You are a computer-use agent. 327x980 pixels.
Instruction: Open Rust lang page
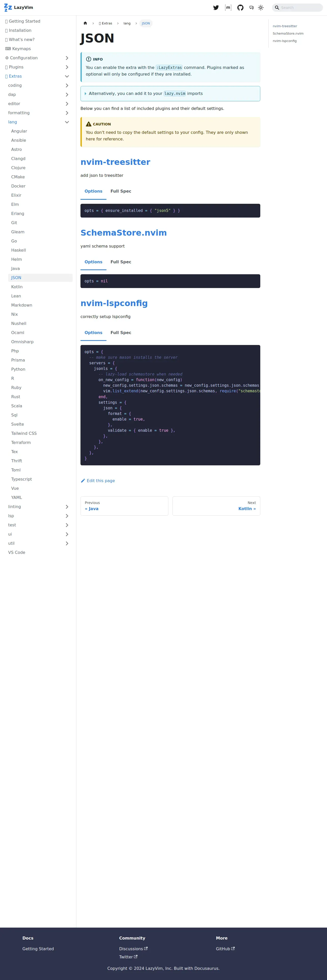[x=40, y=397]
